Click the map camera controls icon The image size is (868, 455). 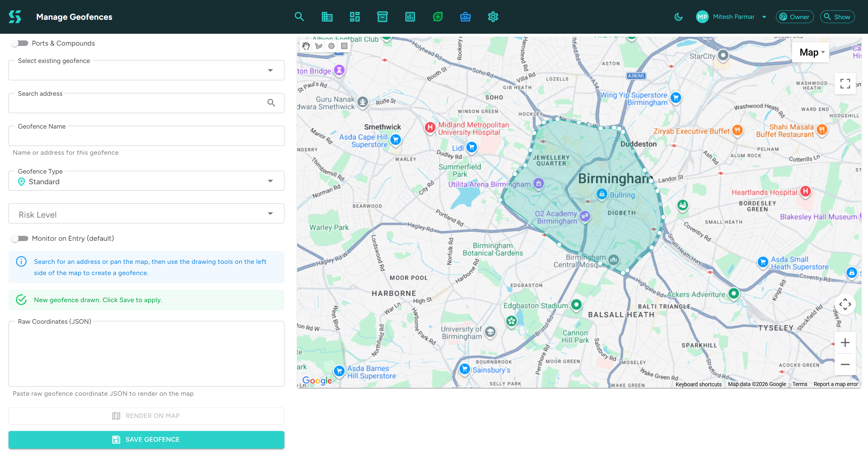coord(845,304)
